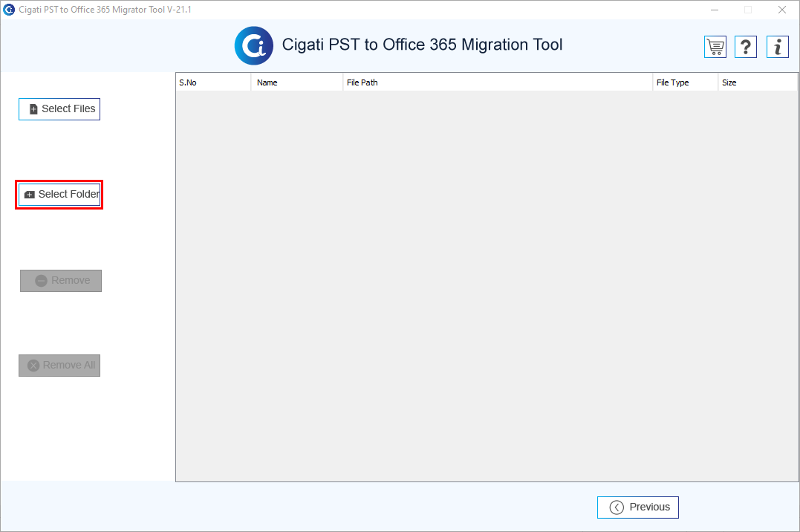Close the Cigati migrator window
Image resolution: width=800 pixels, height=532 pixels.
click(782, 10)
